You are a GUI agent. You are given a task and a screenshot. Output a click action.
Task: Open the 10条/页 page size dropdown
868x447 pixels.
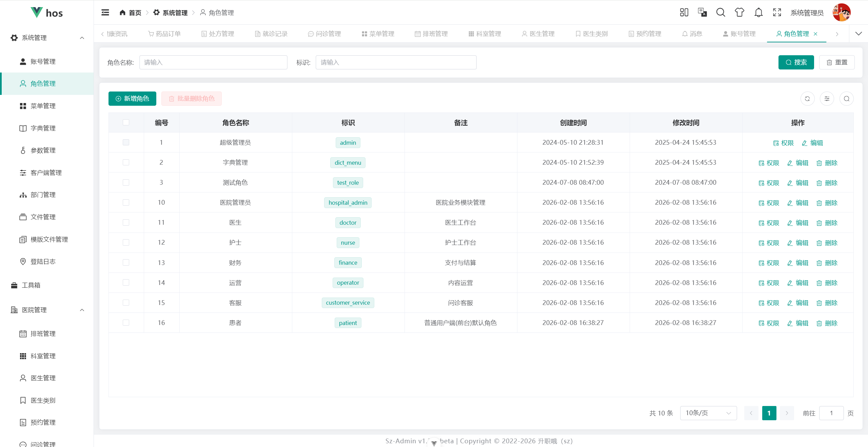click(708, 413)
